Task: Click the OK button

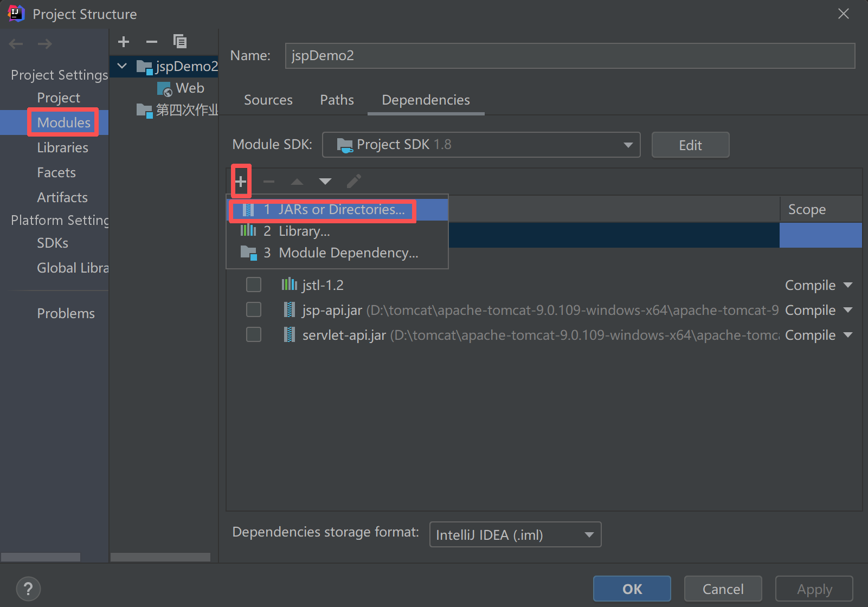Action: pyautogui.click(x=632, y=589)
